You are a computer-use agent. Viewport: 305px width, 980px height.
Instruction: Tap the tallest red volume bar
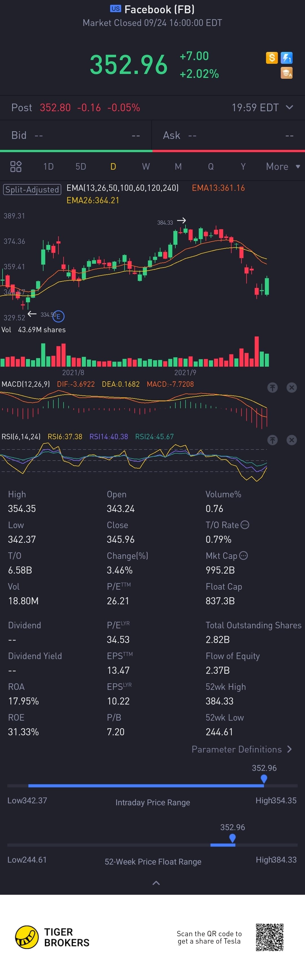pos(257,351)
